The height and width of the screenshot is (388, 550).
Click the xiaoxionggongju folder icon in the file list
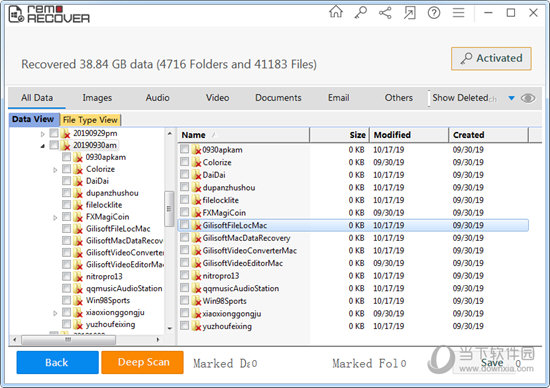(x=196, y=314)
